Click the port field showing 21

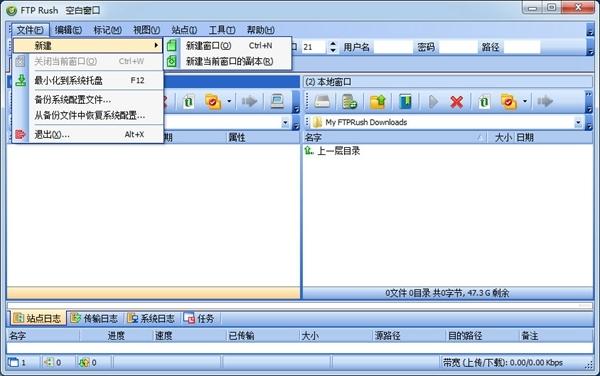[315, 47]
